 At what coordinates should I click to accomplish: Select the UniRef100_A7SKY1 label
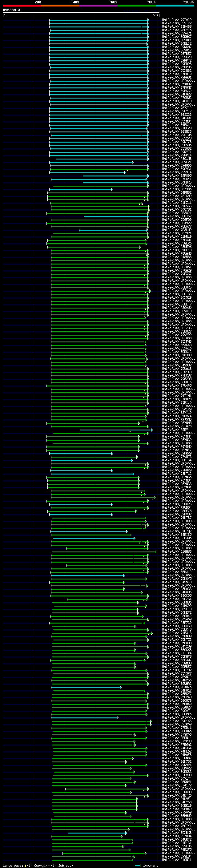tap(177, 179)
